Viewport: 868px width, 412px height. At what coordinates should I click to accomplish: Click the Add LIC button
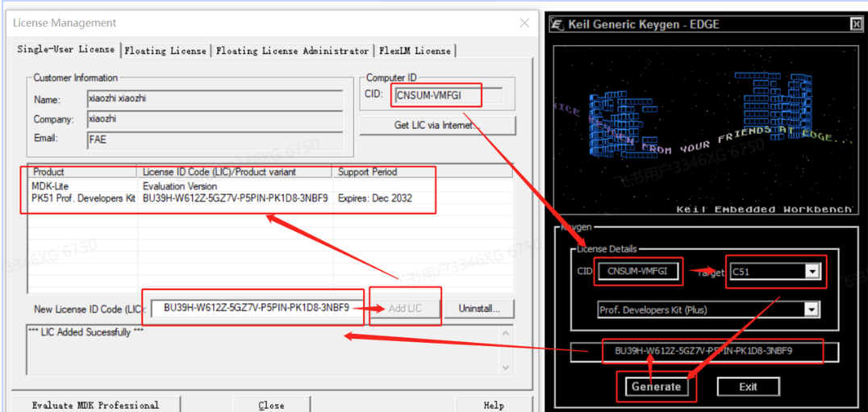coord(405,308)
